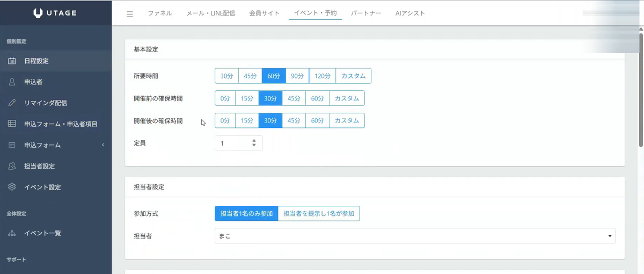The width and height of the screenshot is (644, 274).
Task: Switch to the 会員サイト tab
Action: tap(265, 13)
